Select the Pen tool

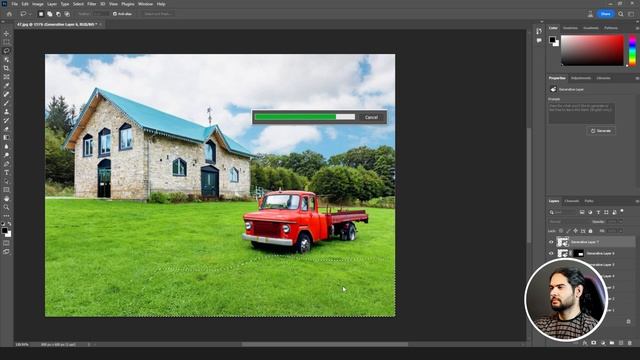coord(6,164)
